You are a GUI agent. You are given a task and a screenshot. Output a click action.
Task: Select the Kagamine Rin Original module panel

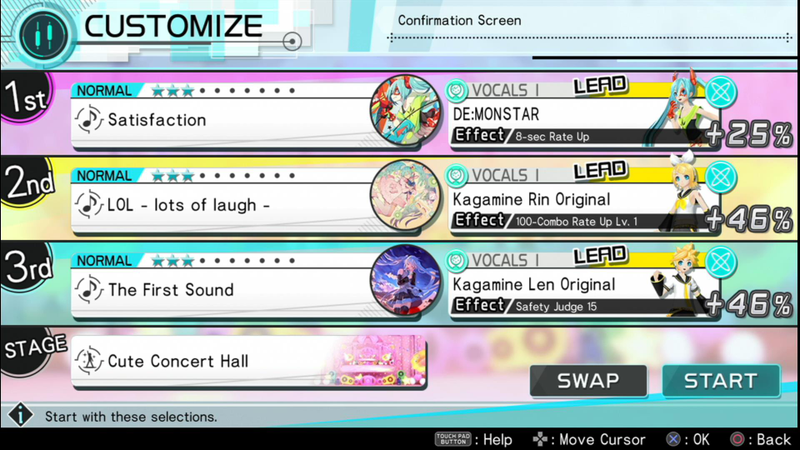(x=584, y=199)
